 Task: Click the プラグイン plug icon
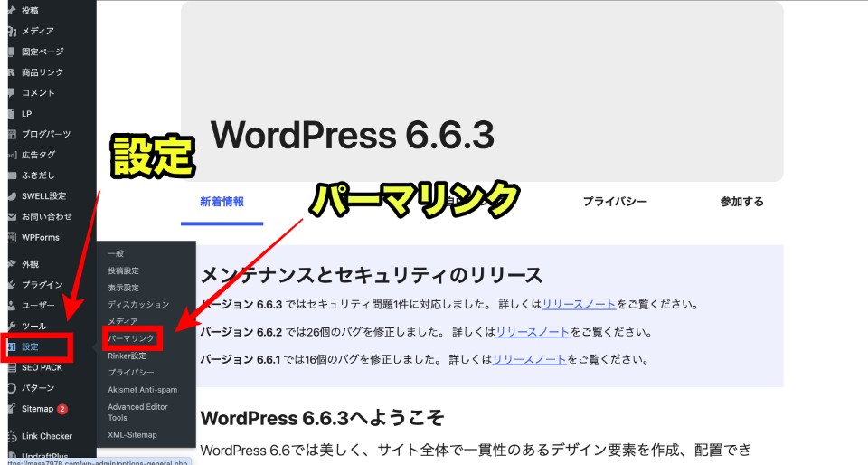pyautogui.click(x=12, y=285)
